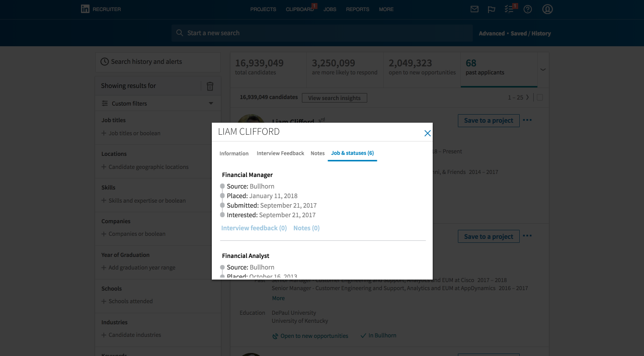Screen dimensions: 644x356
Task: Open the Clipboard menu
Action: click(x=300, y=10)
